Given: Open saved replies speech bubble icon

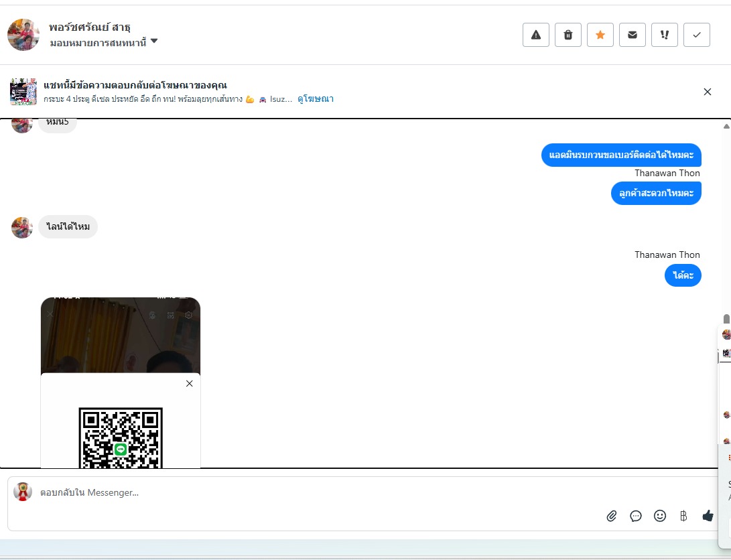Looking at the screenshot, I should tap(635, 516).
